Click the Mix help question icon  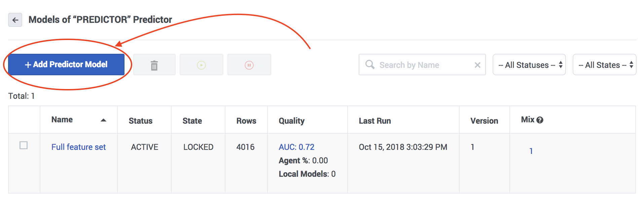pyautogui.click(x=540, y=120)
